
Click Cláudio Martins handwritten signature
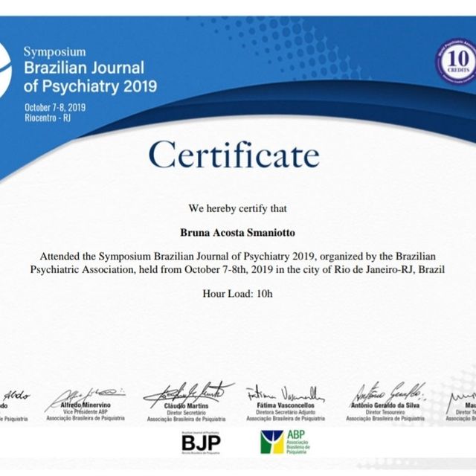[188, 393]
